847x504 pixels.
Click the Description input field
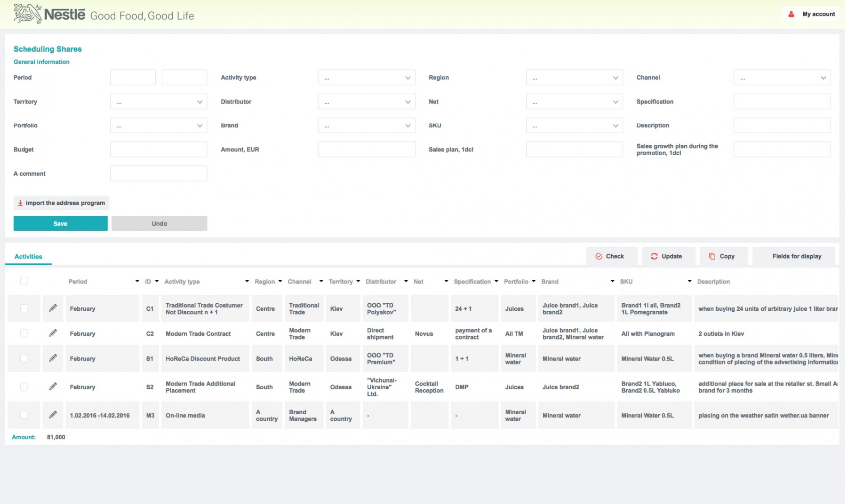click(782, 126)
